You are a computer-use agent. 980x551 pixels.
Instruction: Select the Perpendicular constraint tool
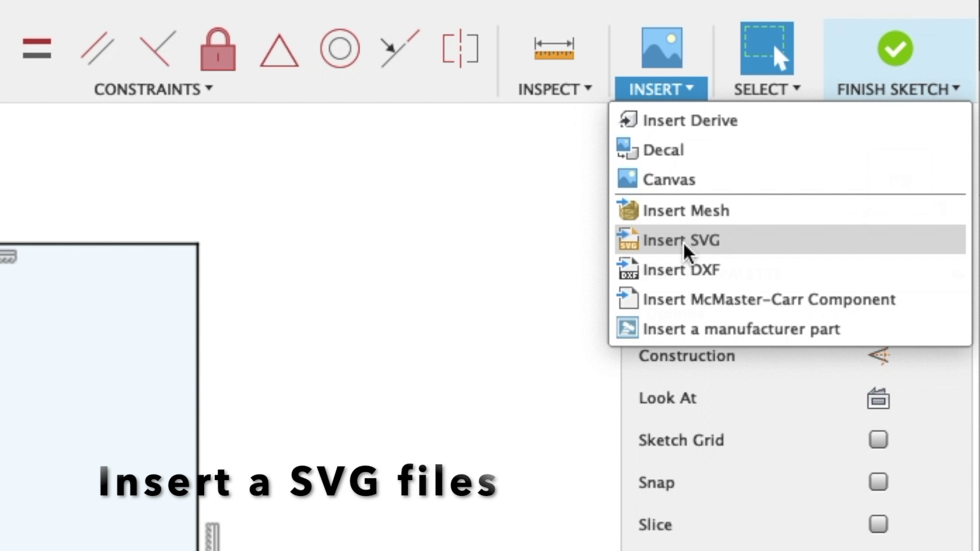click(157, 49)
